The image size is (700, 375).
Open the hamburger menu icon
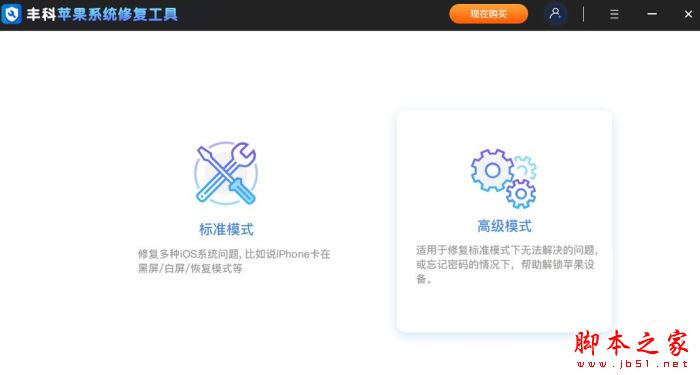tap(614, 14)
